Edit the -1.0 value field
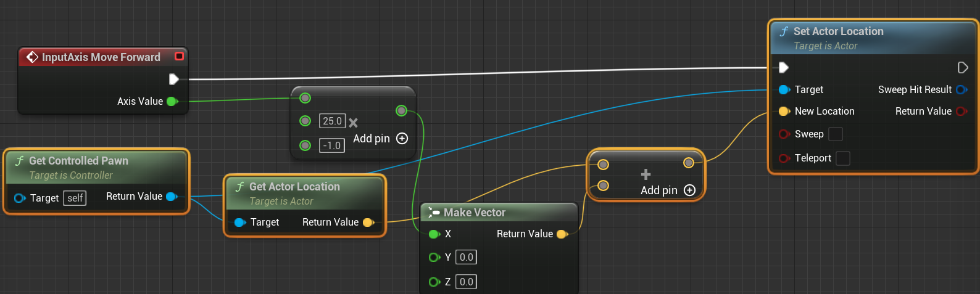The width and height of the screenshot is (980, 294). pyautogui.click(x=332, y=145)
